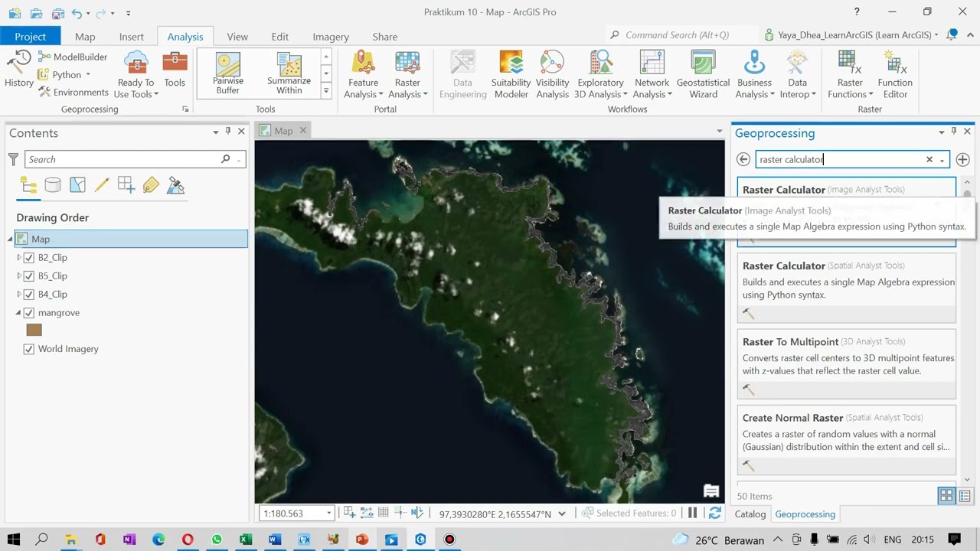Switch to the Insert ribbon tab
980x551 pixels.
click(x=131, y=36)
